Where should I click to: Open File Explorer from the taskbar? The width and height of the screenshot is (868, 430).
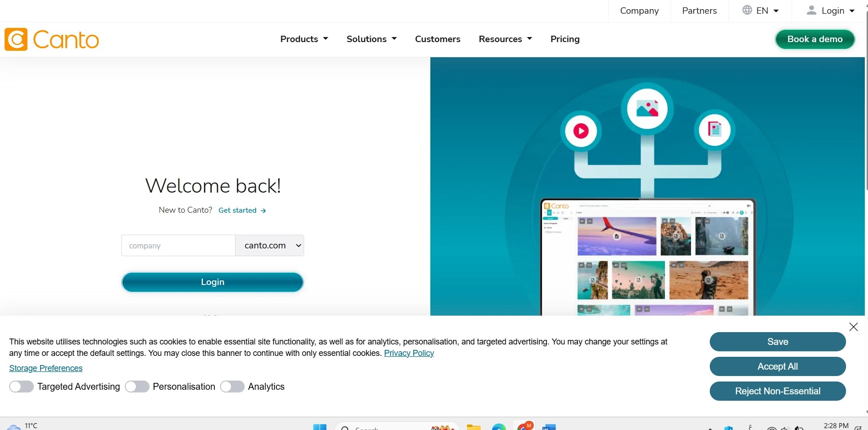(473, 427)
